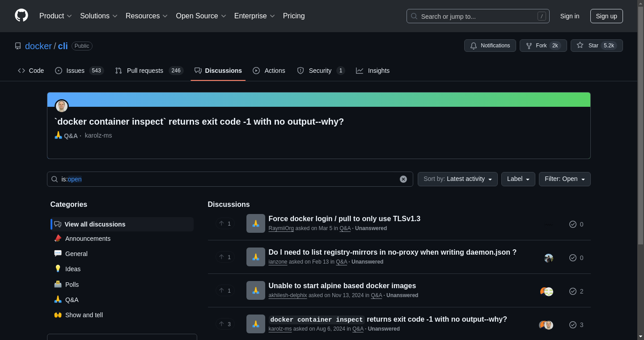Click Sign in

pyautogui.click(x=570, y=16)
